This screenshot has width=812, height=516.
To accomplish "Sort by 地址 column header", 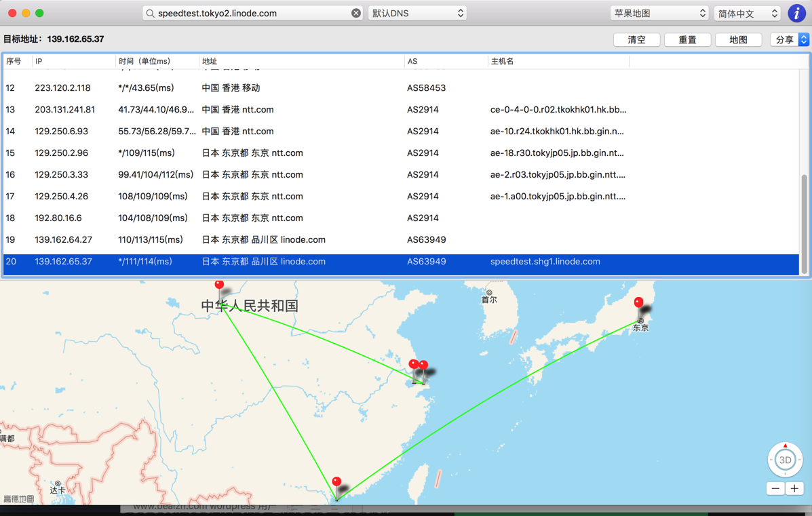I will (301, 61).
